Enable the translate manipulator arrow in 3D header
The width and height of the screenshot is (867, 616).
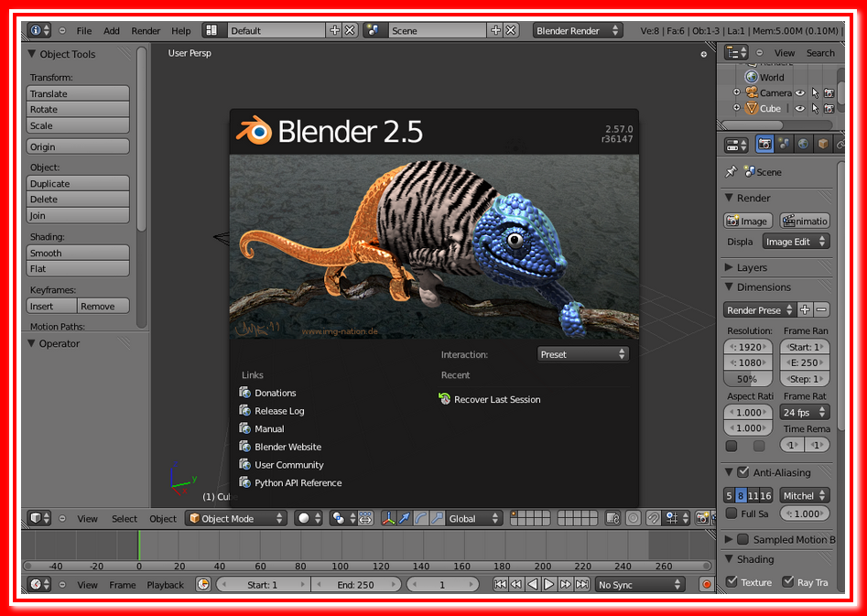click(405, 518)
